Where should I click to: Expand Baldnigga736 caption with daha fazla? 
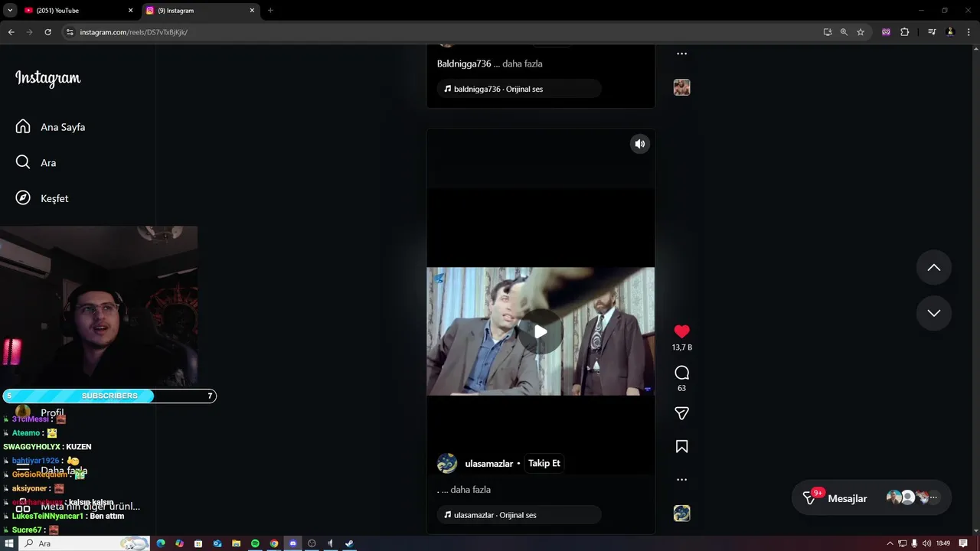pos(522,64)
